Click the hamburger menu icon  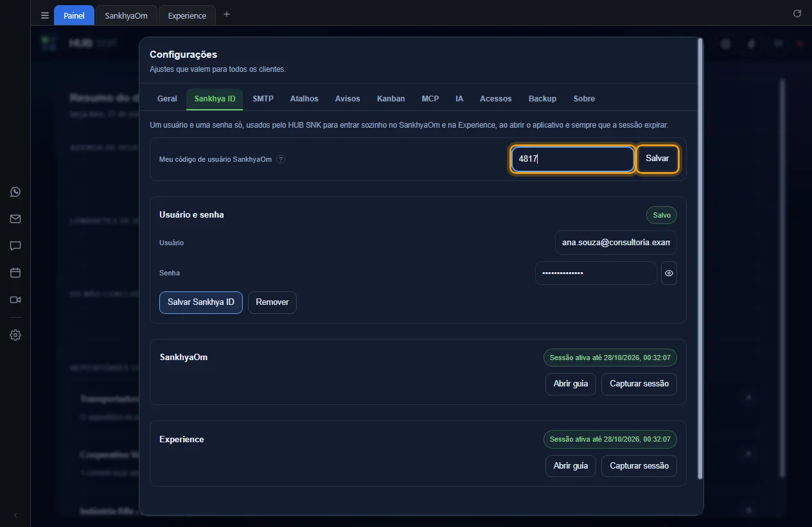pyautogui.click(x=44, y=15)
